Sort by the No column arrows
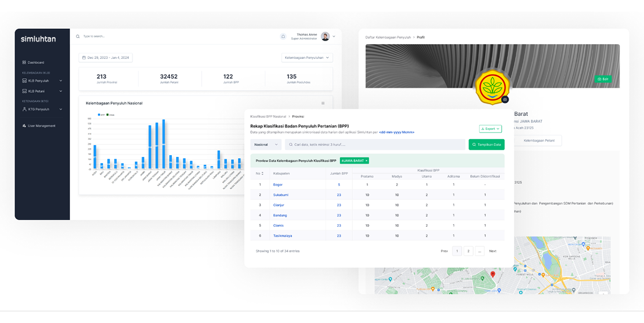 pyautogui.click(x=263, y=173)
